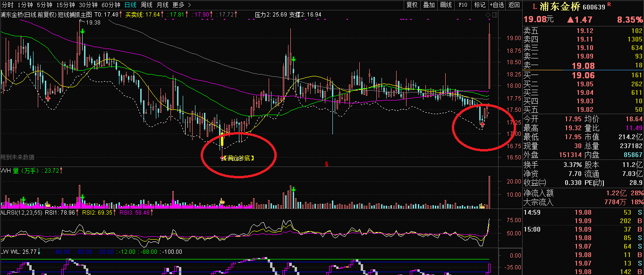Switch to the 分时 intraday view
Image resolution: width=644 pixels, height=275 pixels.
[7, 5]
